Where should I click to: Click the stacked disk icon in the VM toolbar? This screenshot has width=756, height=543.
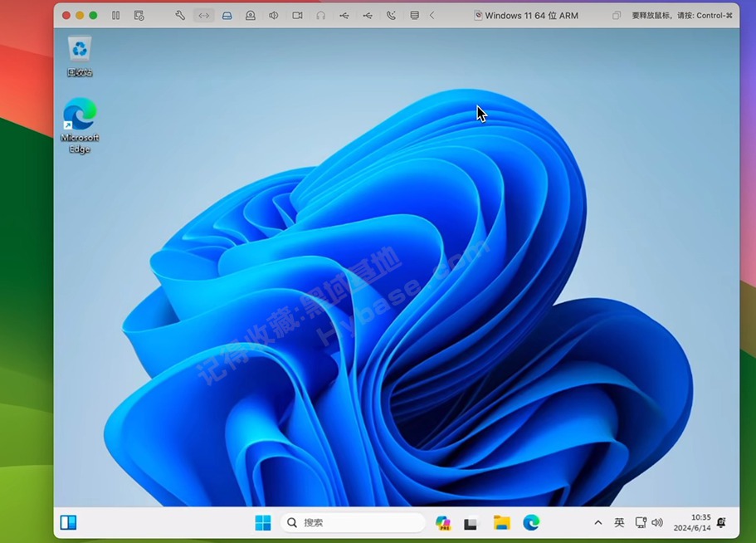click(x=414, y=16)
